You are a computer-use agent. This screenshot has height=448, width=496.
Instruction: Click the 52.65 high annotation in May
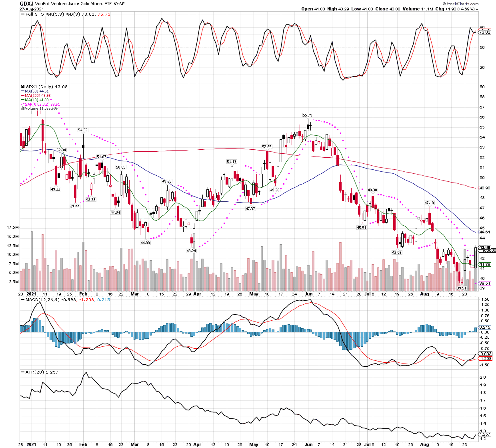pos(267,147)
